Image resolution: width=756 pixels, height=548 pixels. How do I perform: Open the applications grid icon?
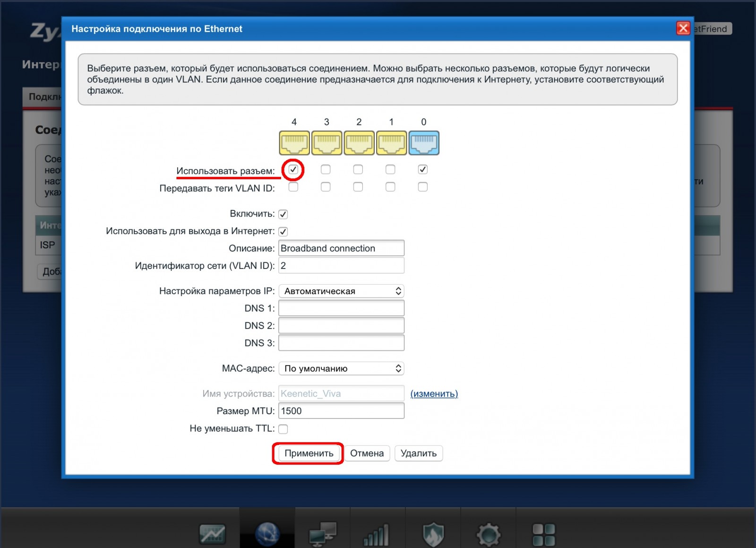(544, 535)
